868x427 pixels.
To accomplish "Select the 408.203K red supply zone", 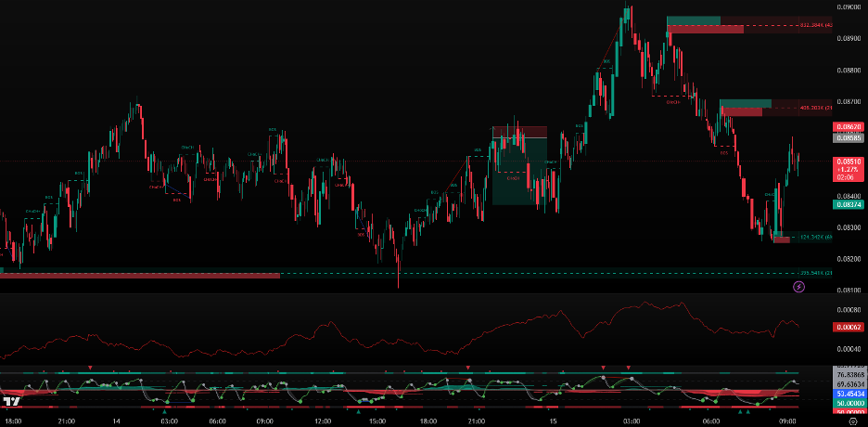I will [x=742, y=112].
